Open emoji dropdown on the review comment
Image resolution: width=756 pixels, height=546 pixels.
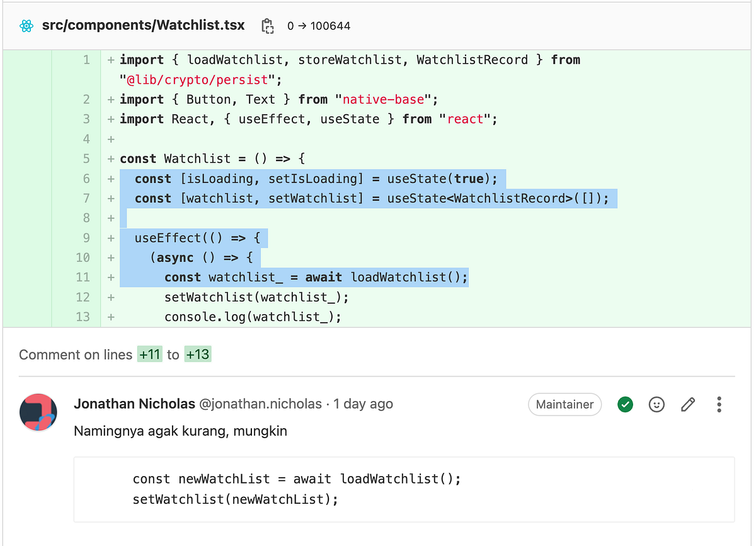(656, 404)
